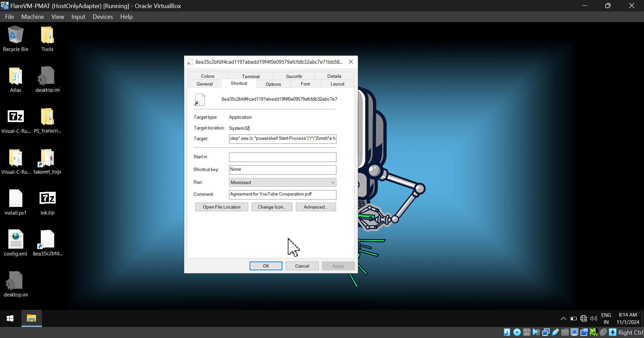Open File Explorer from the taskbar
Image resolution: width=644 pixels, height=338 pixels.
(x=32, y=319)
